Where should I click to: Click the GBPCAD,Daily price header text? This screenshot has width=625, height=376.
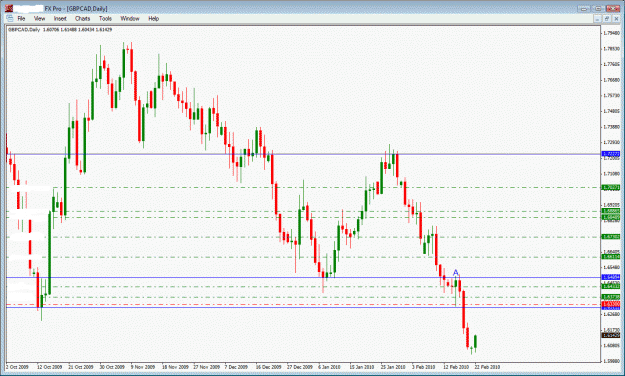[60, 30]
